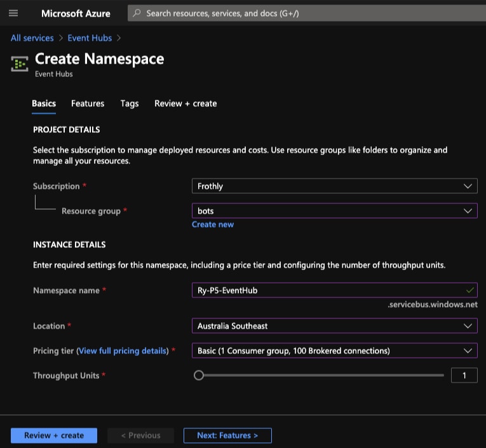This screenshot has width=486, height=448.
Task: Go to All services breadcrumb
Action: click(32, 38)
